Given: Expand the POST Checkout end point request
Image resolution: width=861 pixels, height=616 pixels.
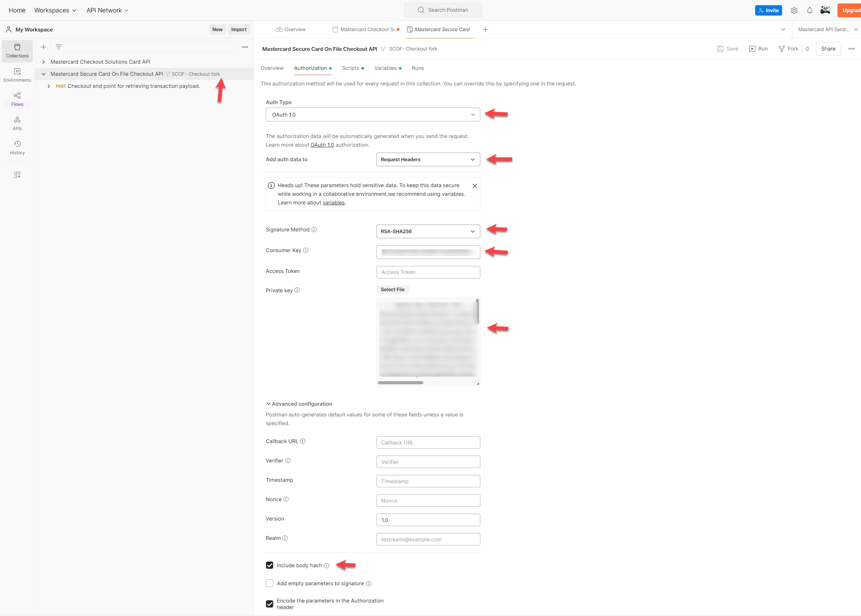Looking at the screenshot, I should coord(48,86).
